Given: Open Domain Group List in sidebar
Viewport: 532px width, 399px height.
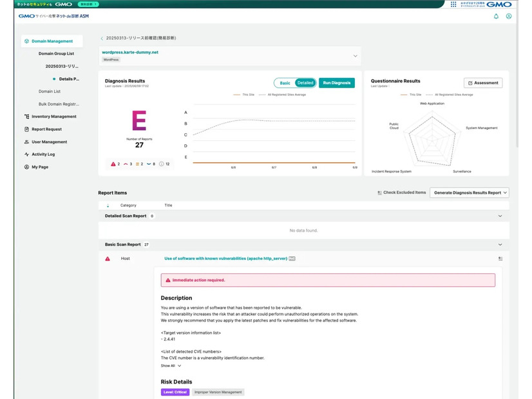Looking at the screenshot, I should 56,53.
